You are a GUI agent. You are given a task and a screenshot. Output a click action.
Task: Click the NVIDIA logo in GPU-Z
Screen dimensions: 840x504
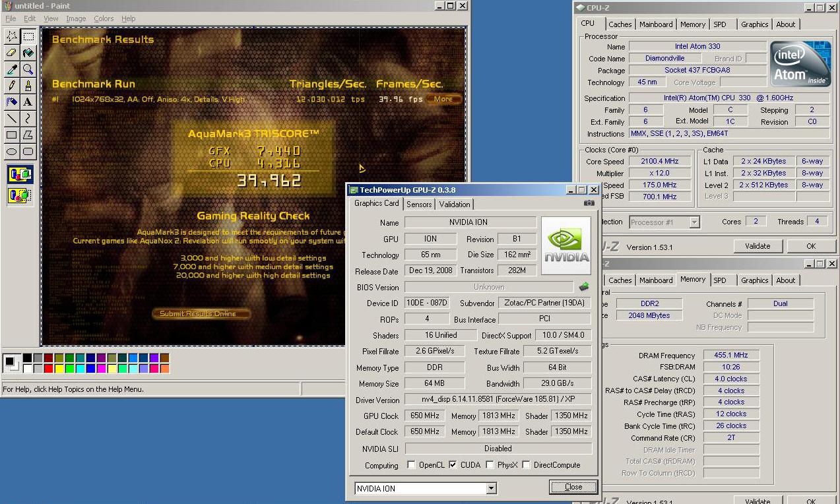pyautogui.click(x=565, y=245)
